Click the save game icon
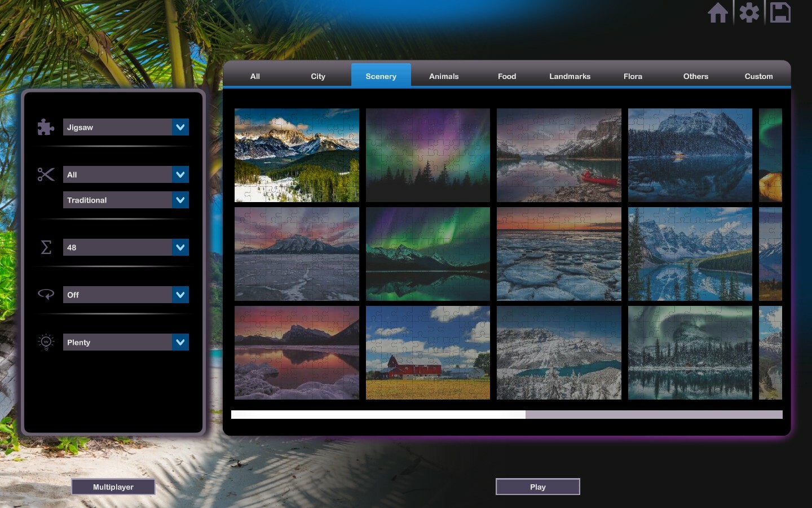The width and height of the screenshot is (812, 508). click(x=780, y=12)
